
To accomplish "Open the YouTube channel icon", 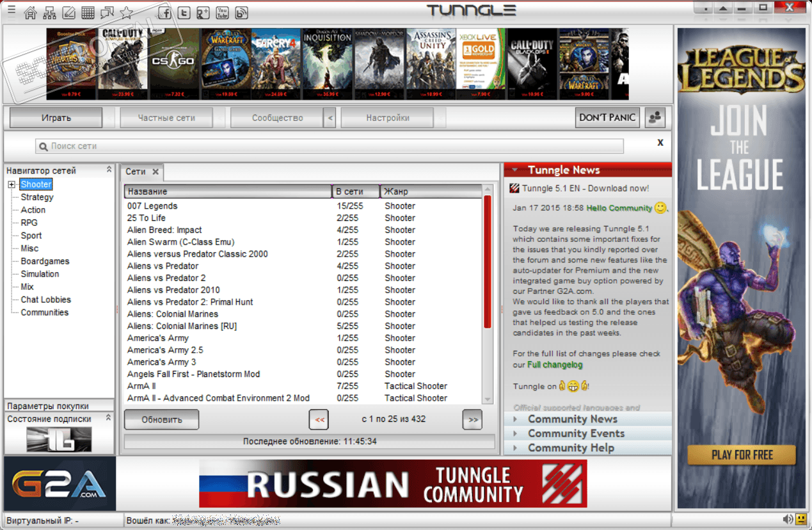I will coord(222,12).
